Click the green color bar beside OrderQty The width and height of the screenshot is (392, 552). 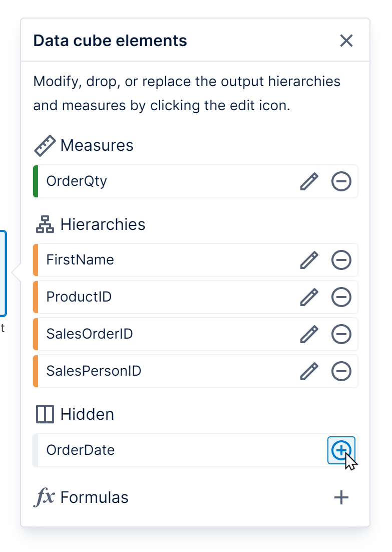coord(36,181)
